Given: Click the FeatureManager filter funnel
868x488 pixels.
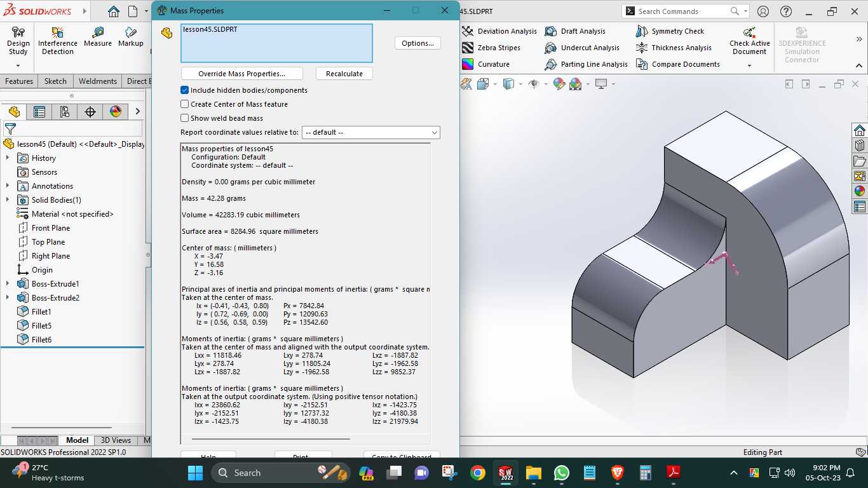Looking at the screenshot, I should tap(10, 129).
